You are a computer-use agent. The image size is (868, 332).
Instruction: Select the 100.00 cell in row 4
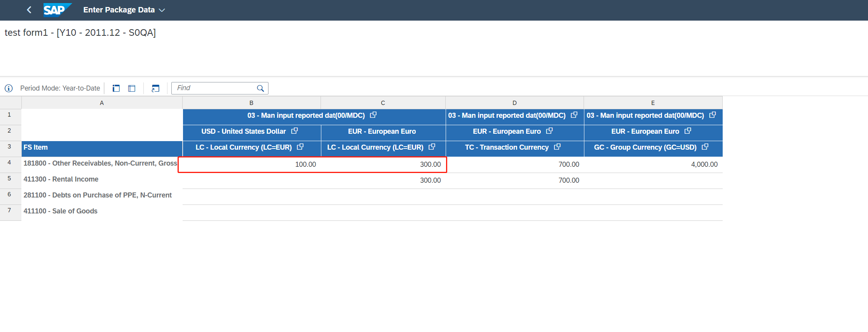coord(251,164)
